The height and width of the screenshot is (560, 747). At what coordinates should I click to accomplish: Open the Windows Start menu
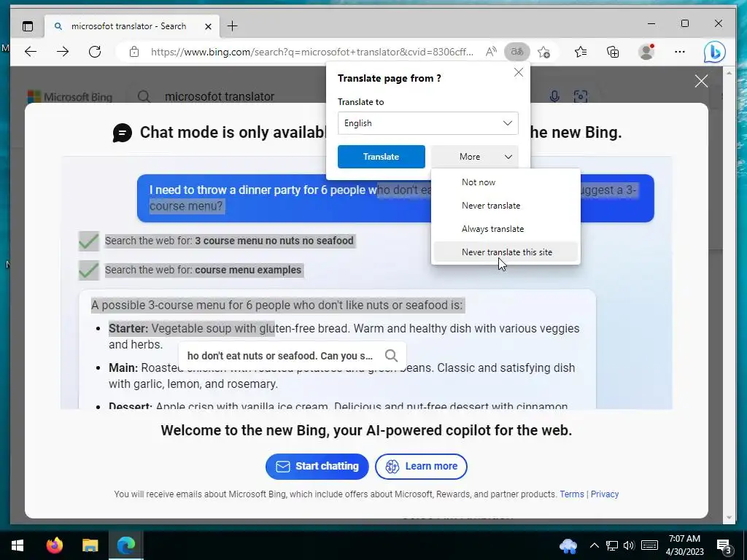click(x=18, y=545)
